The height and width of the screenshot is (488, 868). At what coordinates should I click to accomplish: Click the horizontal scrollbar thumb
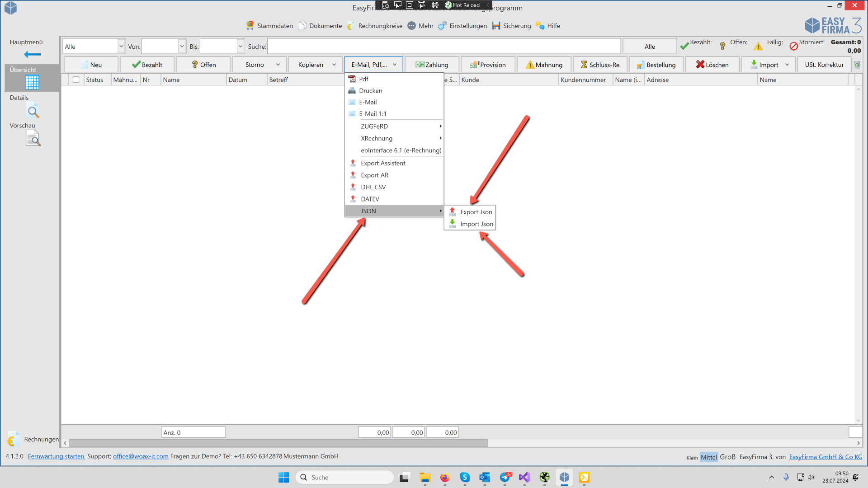point(278,443)
